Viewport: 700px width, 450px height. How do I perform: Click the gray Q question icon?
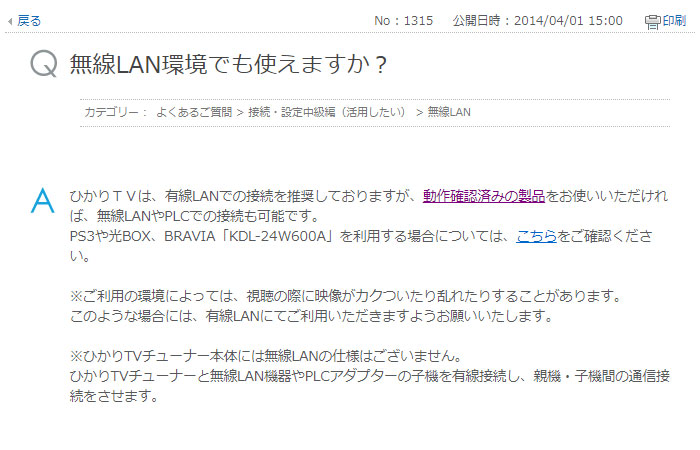pyautogui.click(x=44, y=63)
